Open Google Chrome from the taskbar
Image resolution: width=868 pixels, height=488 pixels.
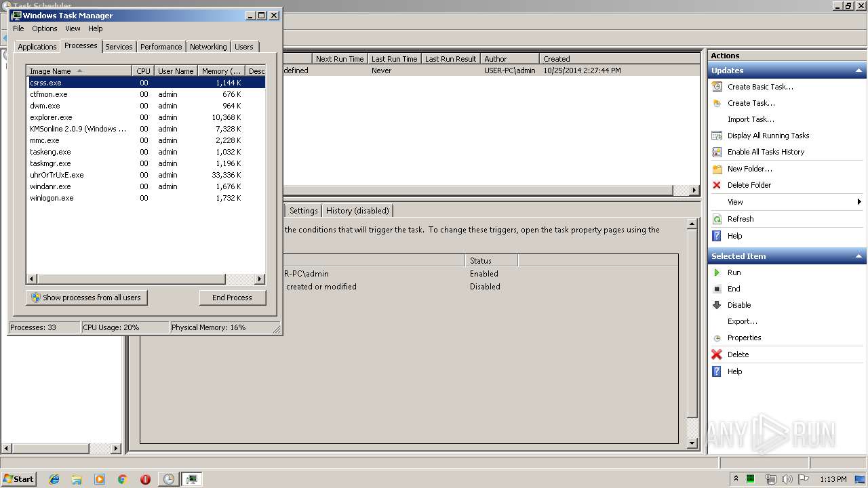click(123, 479)
